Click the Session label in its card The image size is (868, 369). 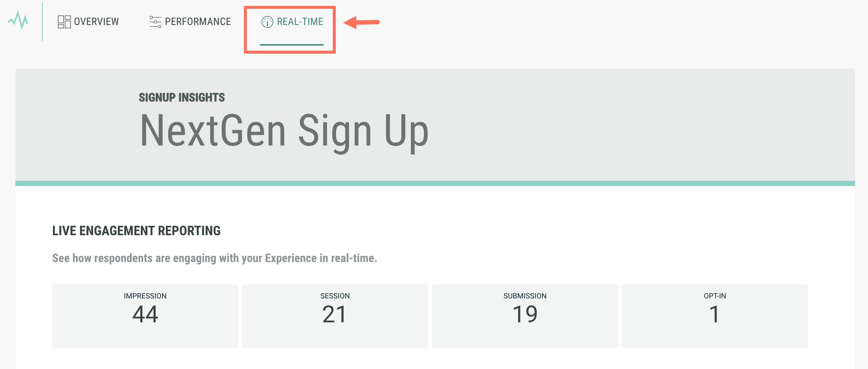tap(335, 296)
